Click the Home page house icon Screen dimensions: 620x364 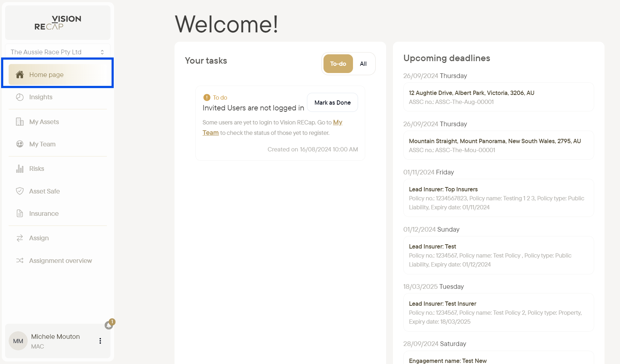click(20, 74)
